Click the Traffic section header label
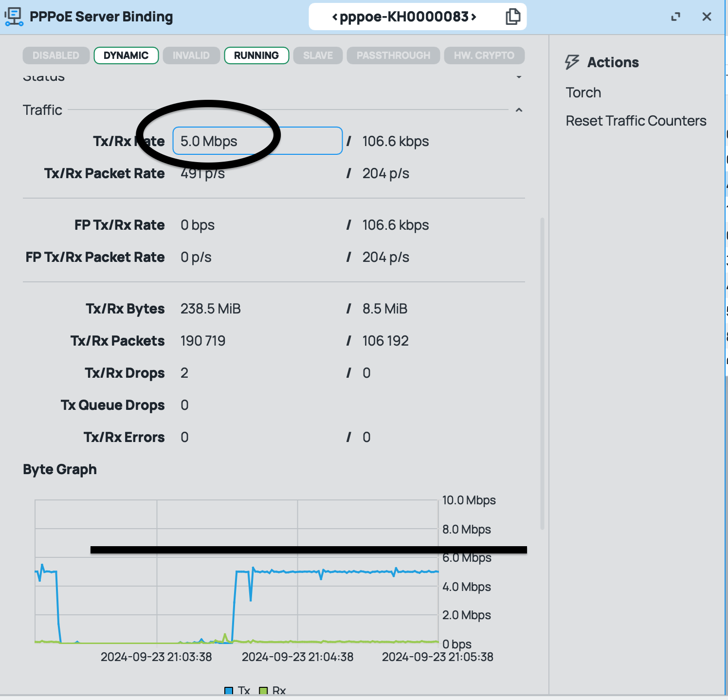728x700 pixels. (43, 110)
